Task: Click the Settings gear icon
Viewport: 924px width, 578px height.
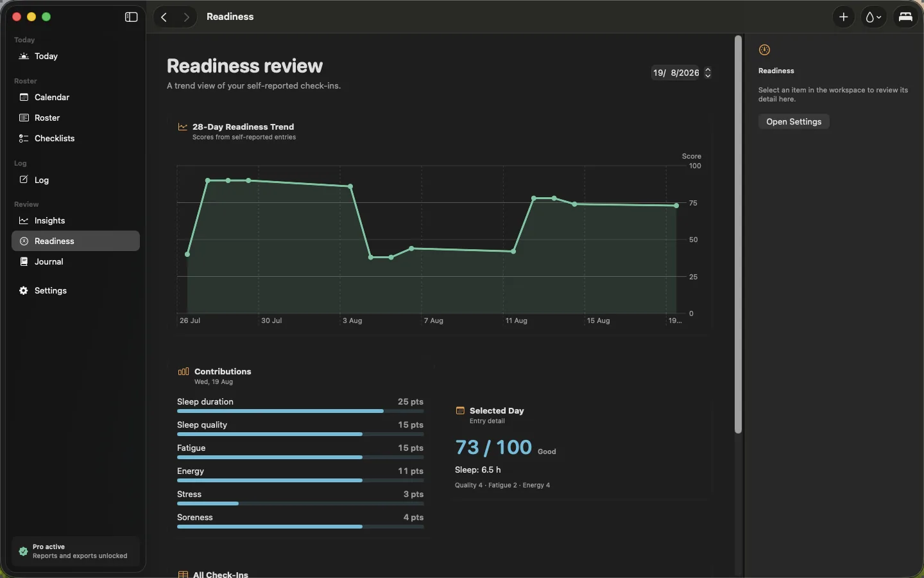Action: pyautogui.click(x=24, y=291)
